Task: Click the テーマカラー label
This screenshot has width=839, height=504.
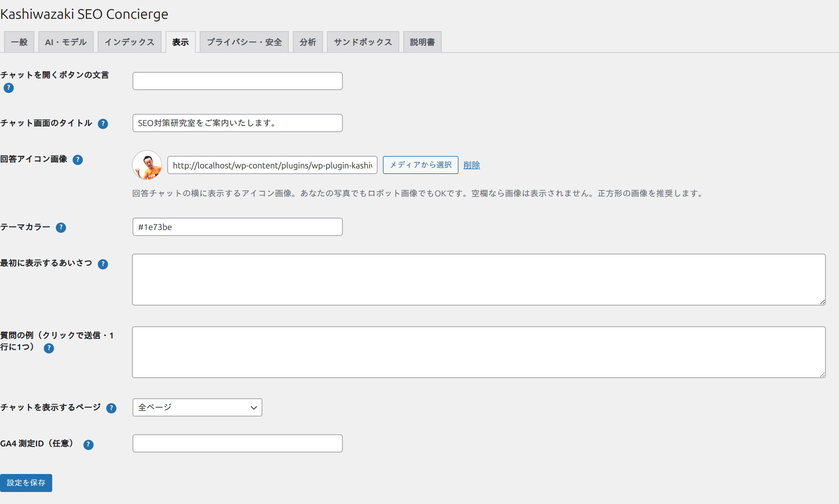Action: coord(25,227)
